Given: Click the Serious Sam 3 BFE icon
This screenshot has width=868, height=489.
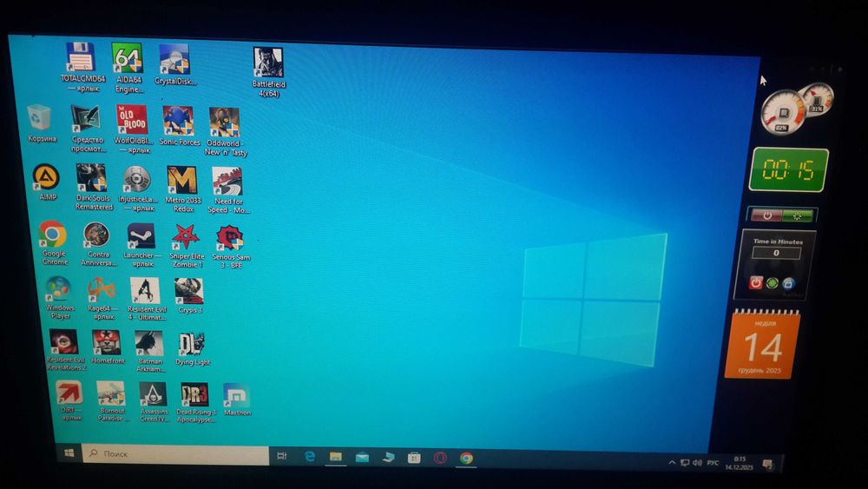Looking at the screenshot, I should click(x=230, y=239).
